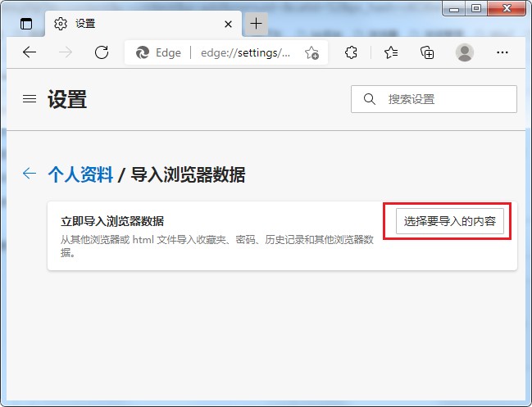Open the profile avatar menu

point(465,52)
